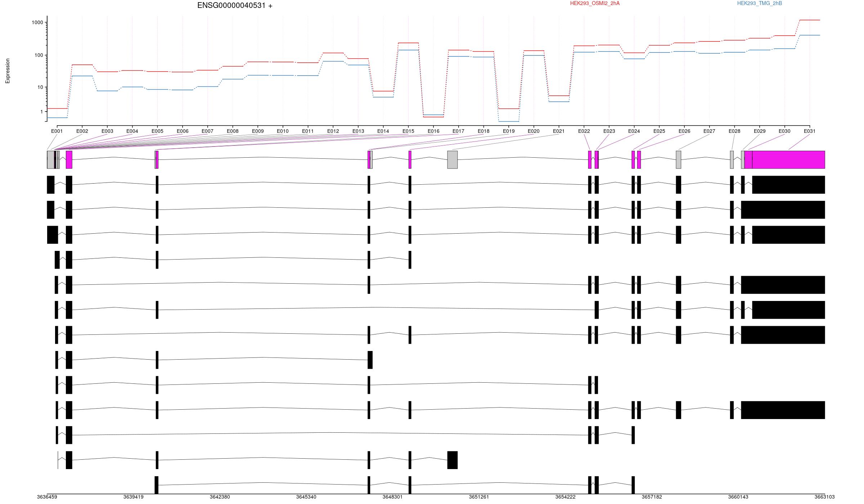Click exon label E028

pyautogui.click(x=734, y=131)
